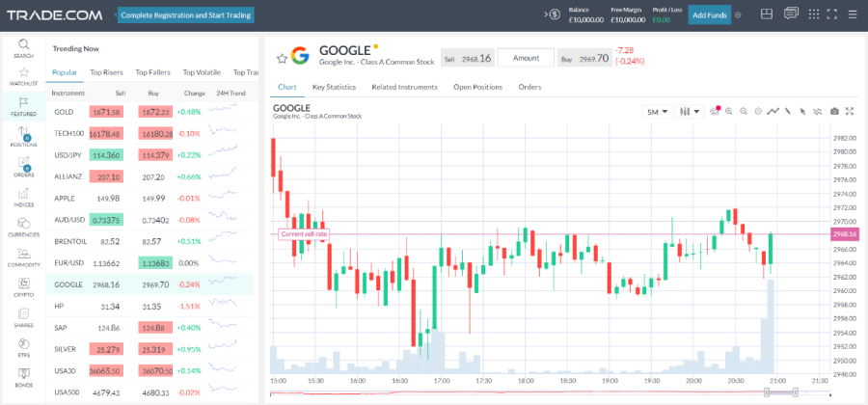Switch to the Top Volatile tab
The width and height of the screenshot is (868, 405).
202,72
